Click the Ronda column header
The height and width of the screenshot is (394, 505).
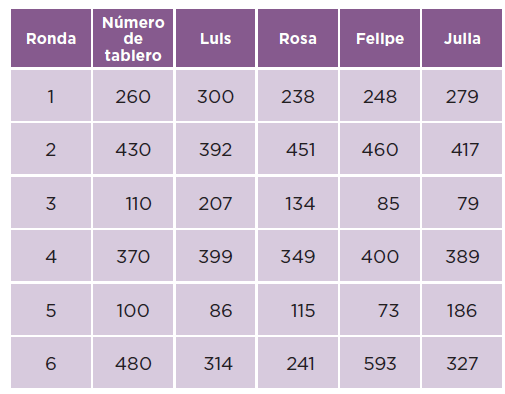coord(51,38)
